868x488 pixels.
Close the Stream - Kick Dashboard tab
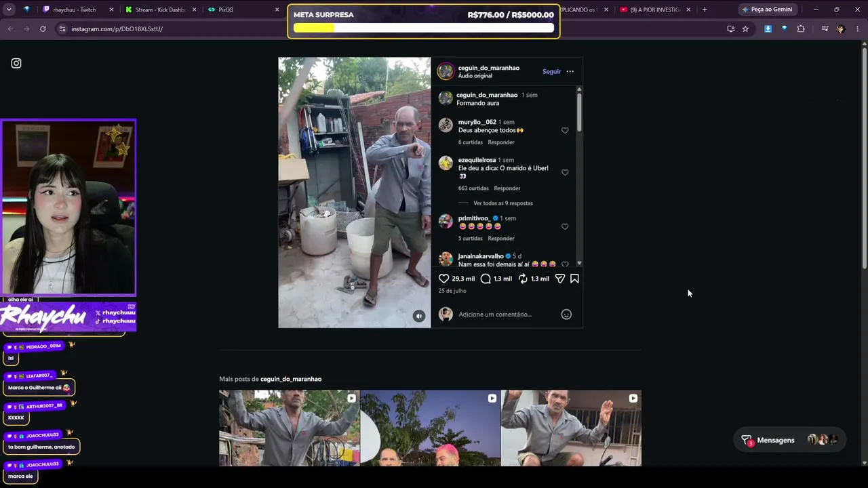click(194, 9)
